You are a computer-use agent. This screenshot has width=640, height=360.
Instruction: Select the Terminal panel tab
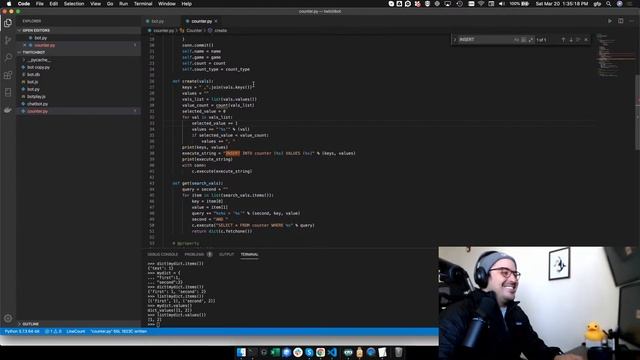click(249, 254)
